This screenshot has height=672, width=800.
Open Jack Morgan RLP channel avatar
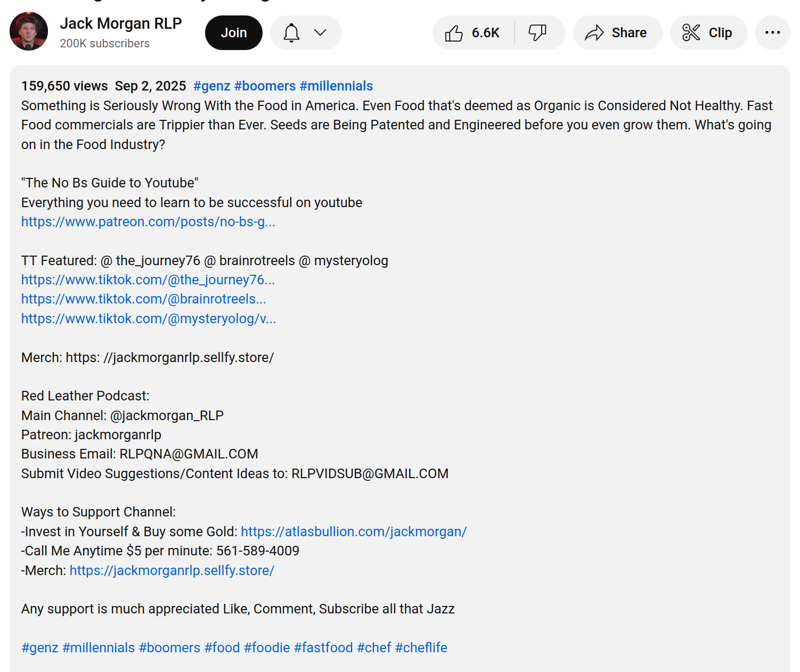[x=29, y=31]
